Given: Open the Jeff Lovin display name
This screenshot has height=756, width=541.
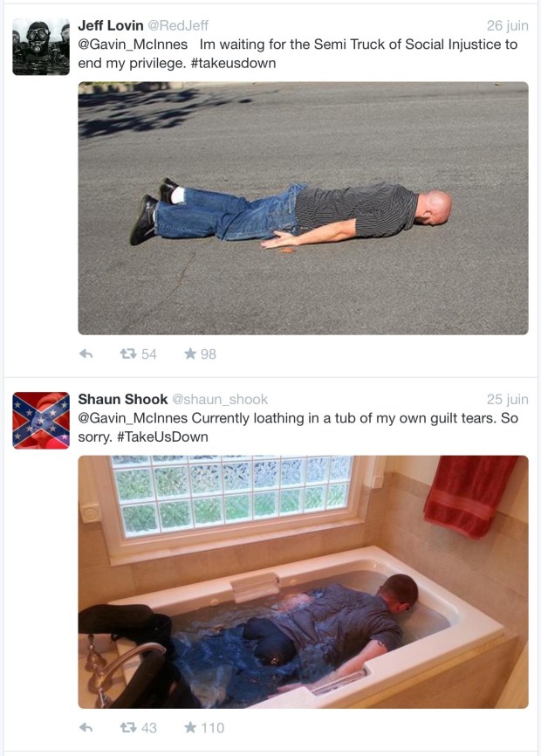Looking at the screenshot, I should 111,25.
